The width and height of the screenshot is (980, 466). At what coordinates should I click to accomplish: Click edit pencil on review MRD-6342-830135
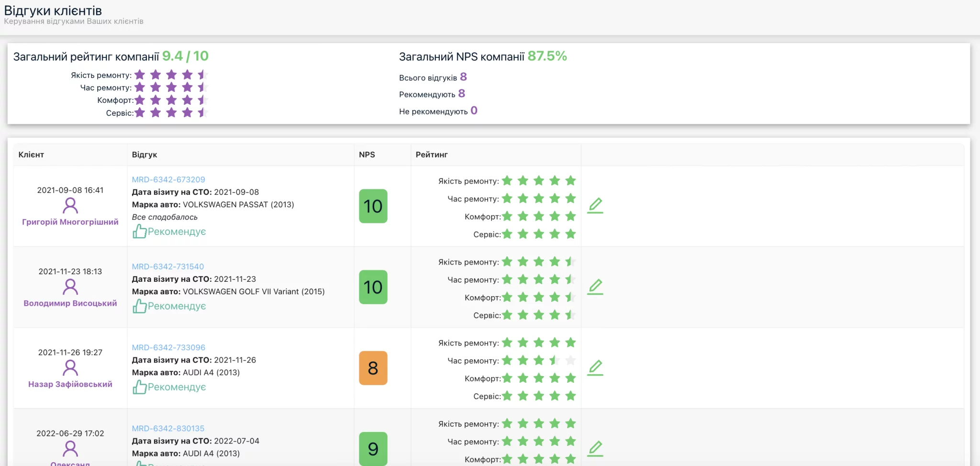(x=595, y=449)
